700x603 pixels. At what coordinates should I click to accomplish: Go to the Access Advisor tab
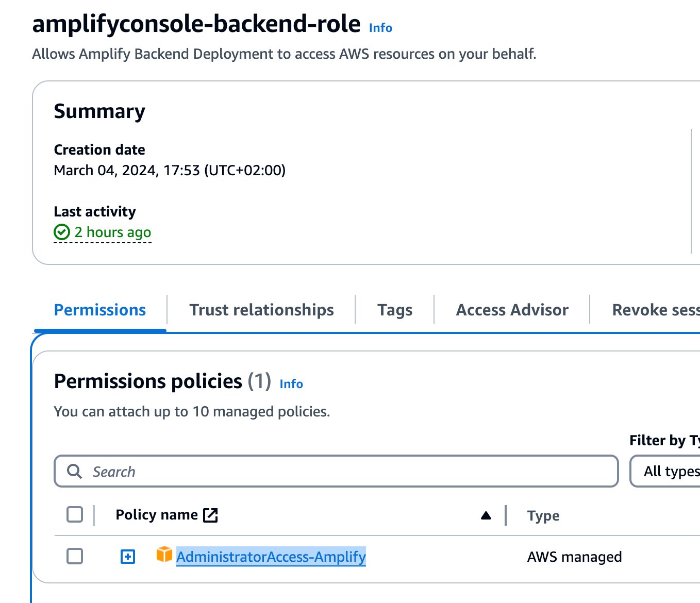(x=512, y=310)
